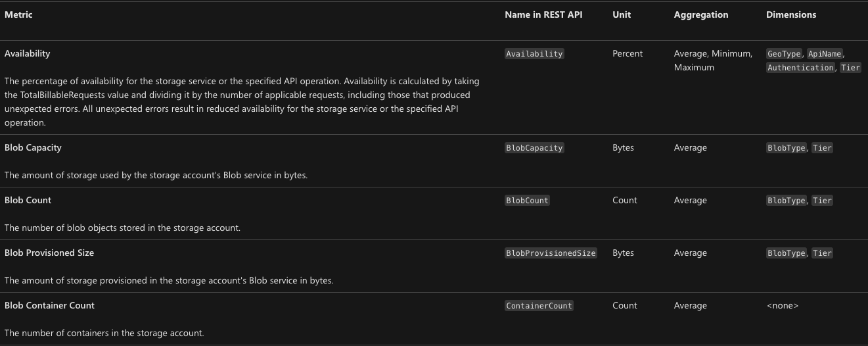
Task: Select the BlobCount code label
Action: pyautogui.click(x=527, y=201)
